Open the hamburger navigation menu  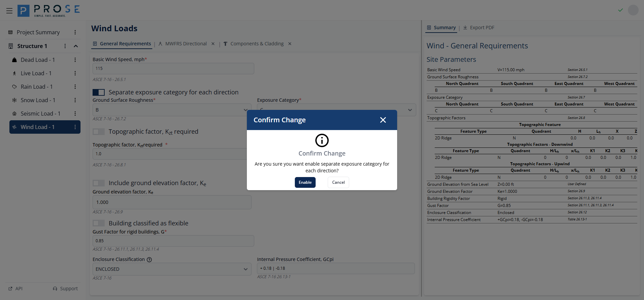9,11
